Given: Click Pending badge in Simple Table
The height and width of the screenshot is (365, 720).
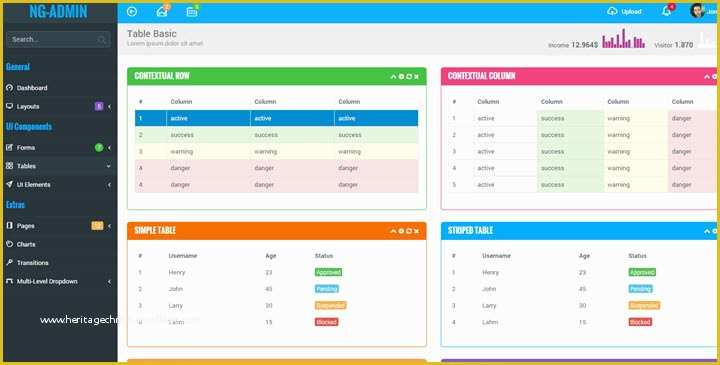Looking at the screenshot, I should [326, 289].
